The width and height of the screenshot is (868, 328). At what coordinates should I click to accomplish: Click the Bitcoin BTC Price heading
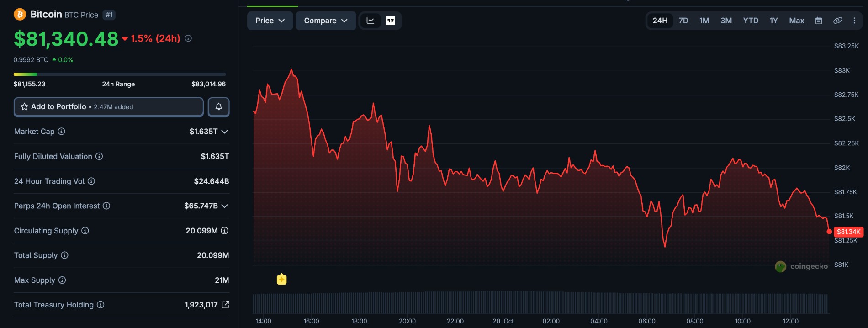coord(64,15)
